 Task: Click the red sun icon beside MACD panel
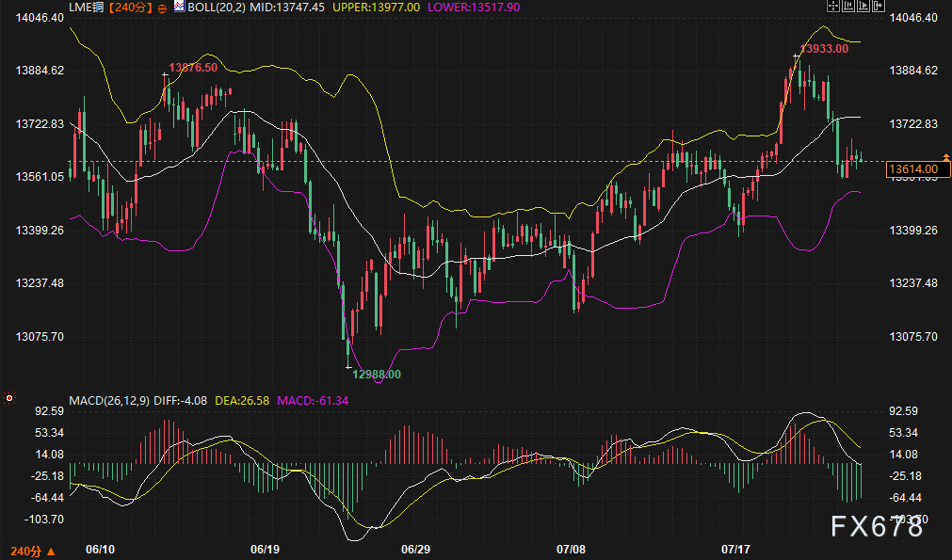[9, 399]
